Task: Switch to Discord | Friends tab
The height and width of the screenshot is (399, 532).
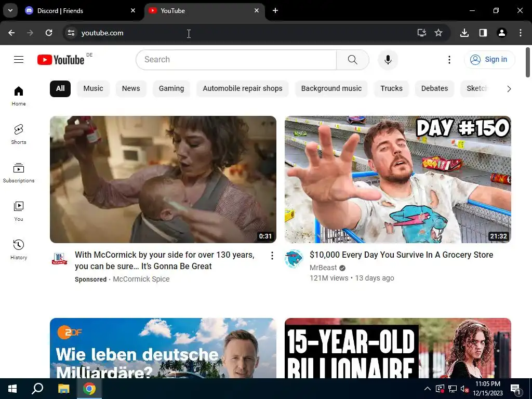Action: pyautogui.click(x=81, y=10)
